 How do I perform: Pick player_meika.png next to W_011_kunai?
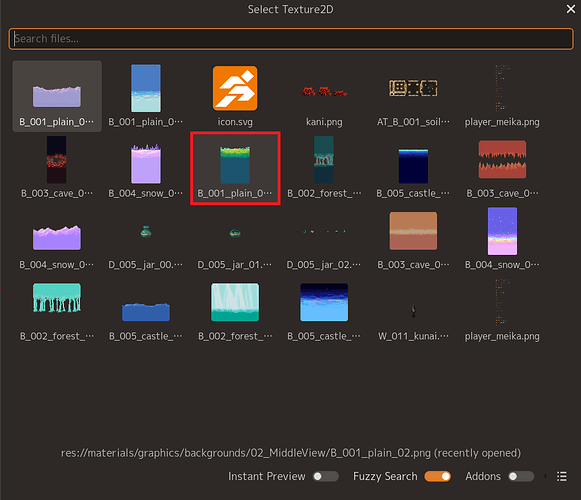[502, 311]
